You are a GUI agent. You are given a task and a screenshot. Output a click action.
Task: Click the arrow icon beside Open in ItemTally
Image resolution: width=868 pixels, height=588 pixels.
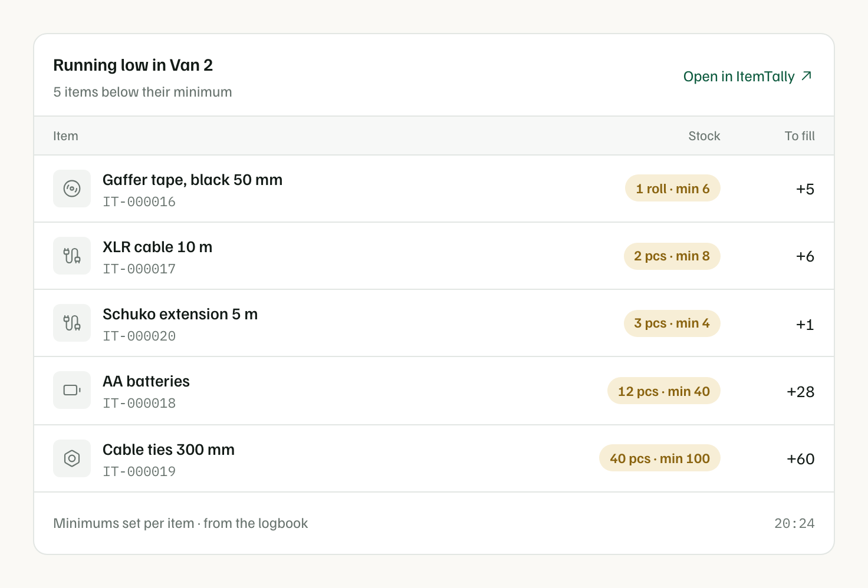[x=807, y=76]
